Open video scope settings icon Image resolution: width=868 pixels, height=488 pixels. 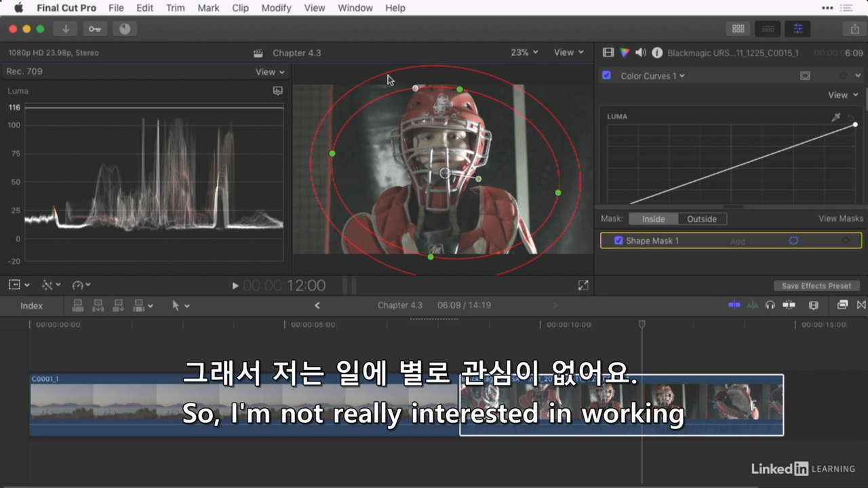tap(277, 90)
